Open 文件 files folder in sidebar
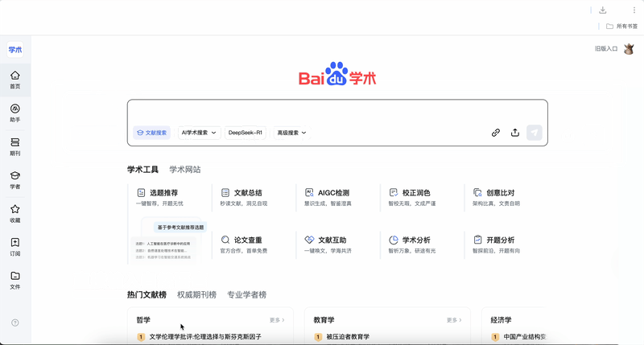This screenshot has width=644, height=345. coord(14,279)
